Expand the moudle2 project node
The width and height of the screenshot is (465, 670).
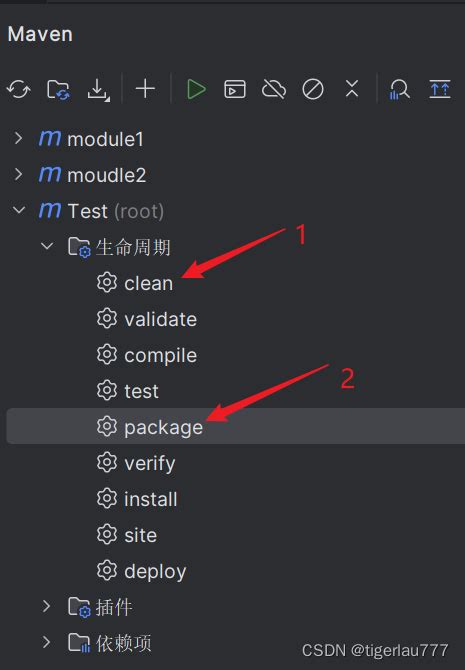click(x=18, y=174)
